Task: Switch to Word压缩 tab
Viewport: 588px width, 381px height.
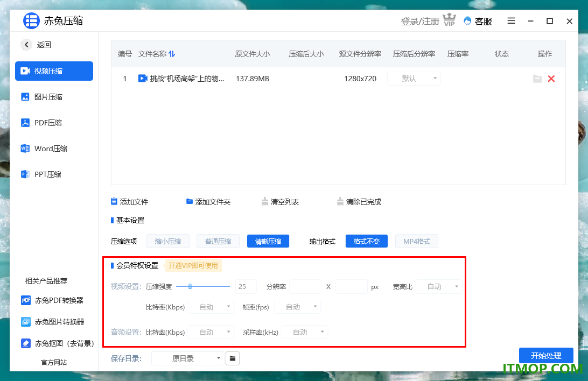Action: point(44,149)
